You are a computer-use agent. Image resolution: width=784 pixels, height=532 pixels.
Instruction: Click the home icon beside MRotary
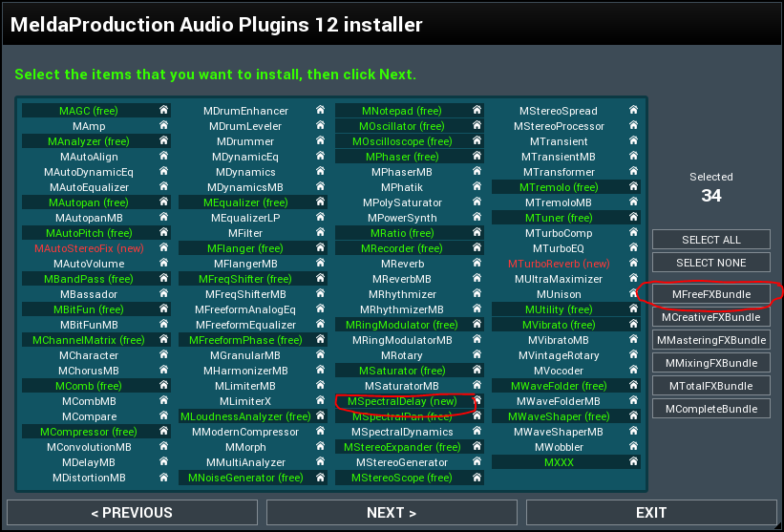coord(477,354)
